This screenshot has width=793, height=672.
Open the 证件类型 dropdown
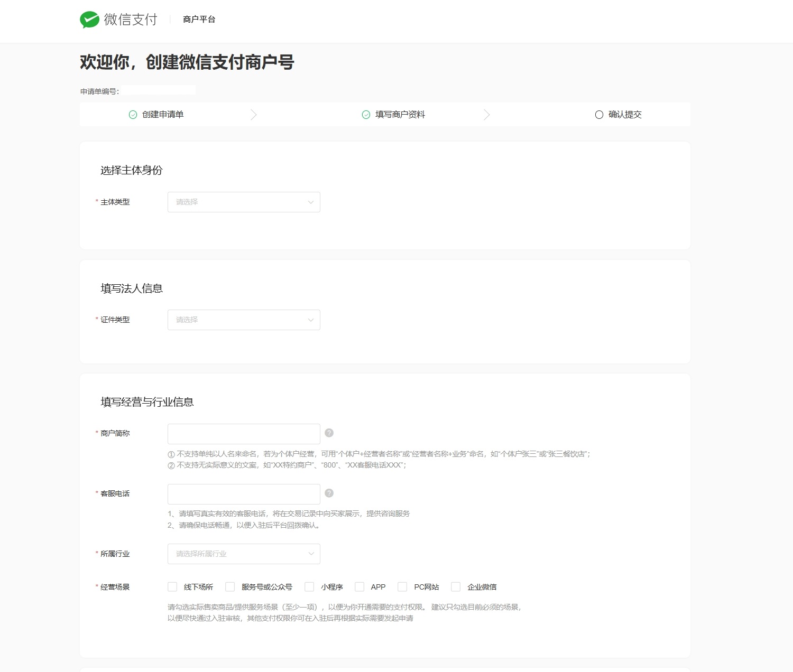(244, 320)
